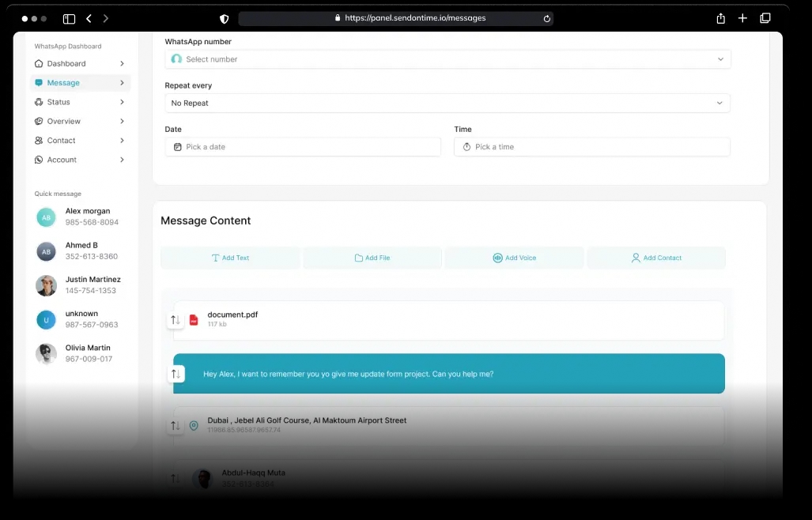Click the Pick a date field

[x=303, y=147]
